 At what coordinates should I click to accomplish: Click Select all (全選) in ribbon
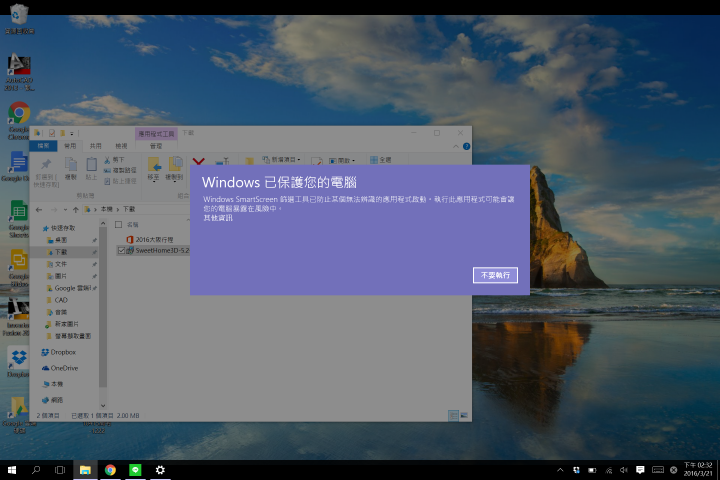coord(381,160)
